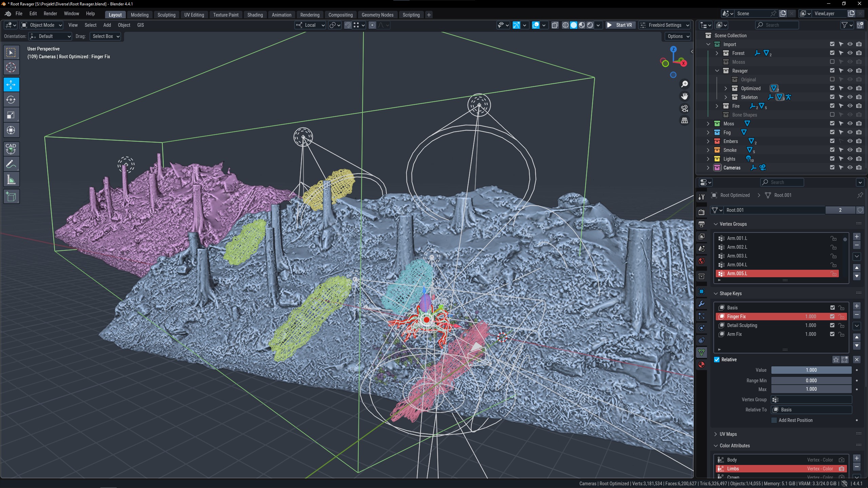The image size is (868, 488).
Task: Open the World properties tab
Action: (702, 261)
